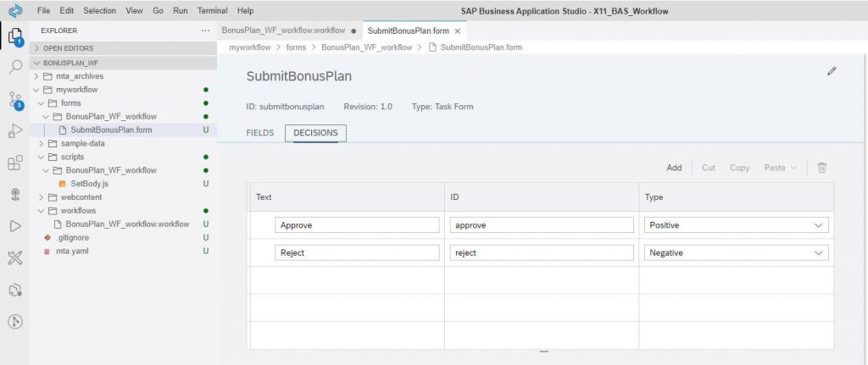Open the Terminal menu
The width and height of the screenshot is (868, 365).
[213, 10]
